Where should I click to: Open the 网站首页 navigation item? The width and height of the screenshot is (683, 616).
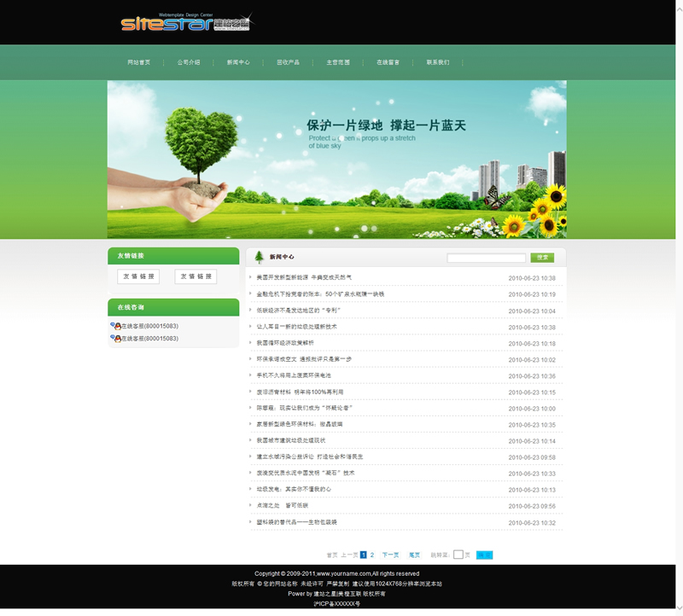click(139, 62)
